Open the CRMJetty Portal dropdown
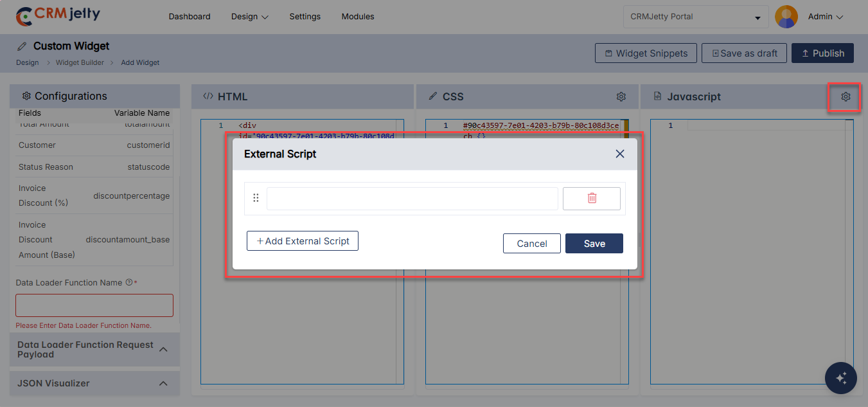 [695, 17]
